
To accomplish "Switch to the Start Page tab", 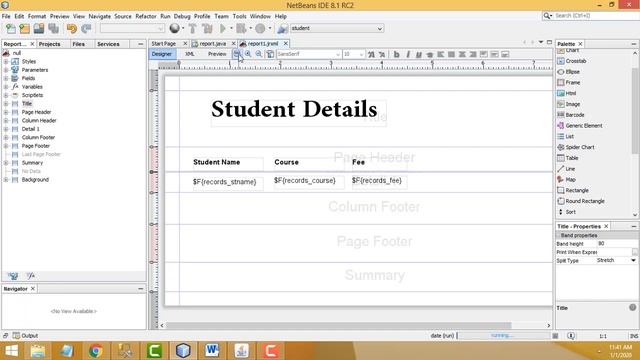I will (x=164, y=44).
